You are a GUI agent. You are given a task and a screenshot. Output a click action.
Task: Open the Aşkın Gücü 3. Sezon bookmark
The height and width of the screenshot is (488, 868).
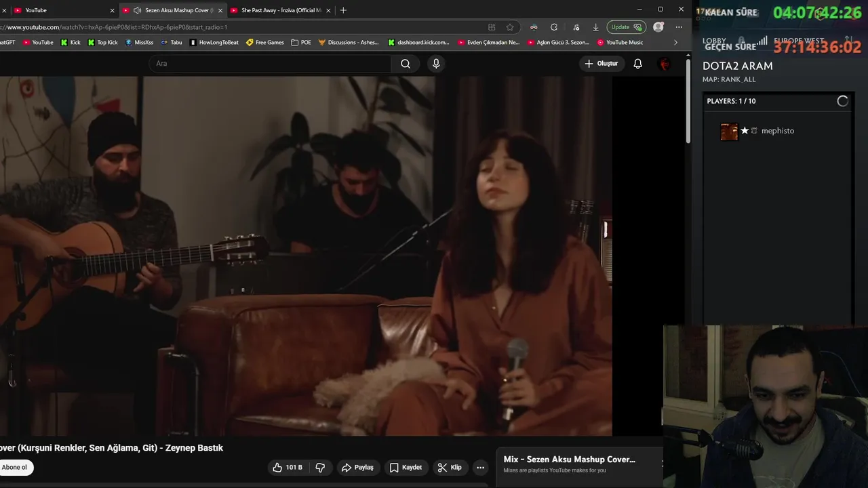(x=558, y=42)
